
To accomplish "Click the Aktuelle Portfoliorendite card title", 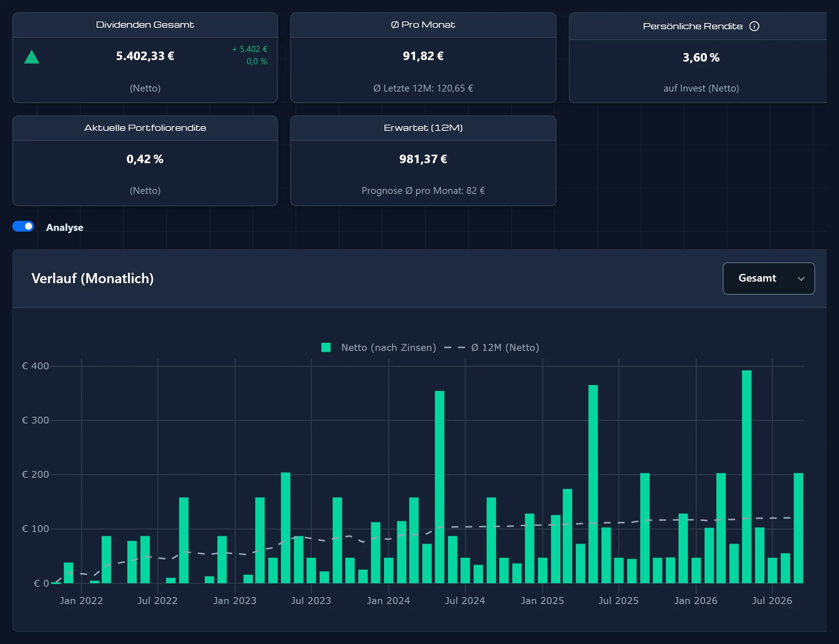I will (x=145, y=128).
